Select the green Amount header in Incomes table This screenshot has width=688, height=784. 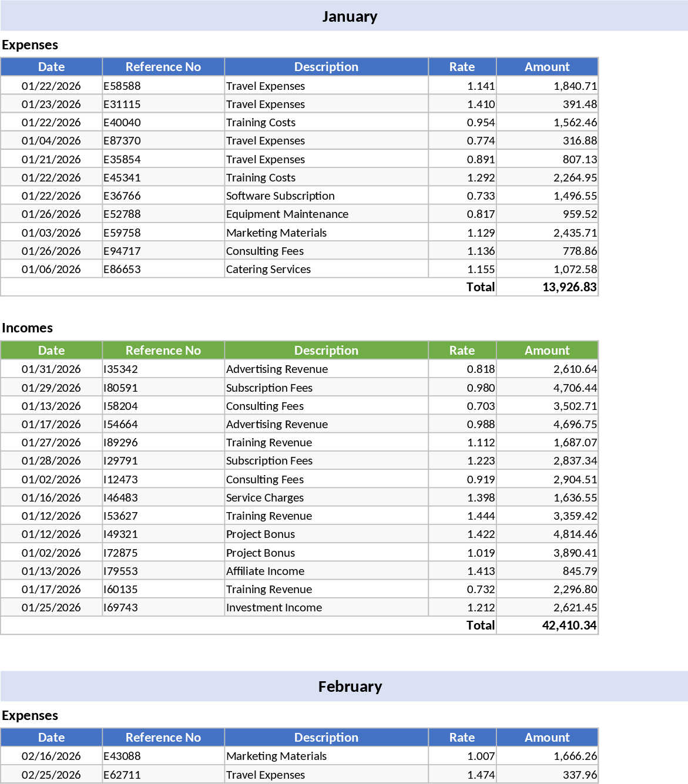point(546,350)
